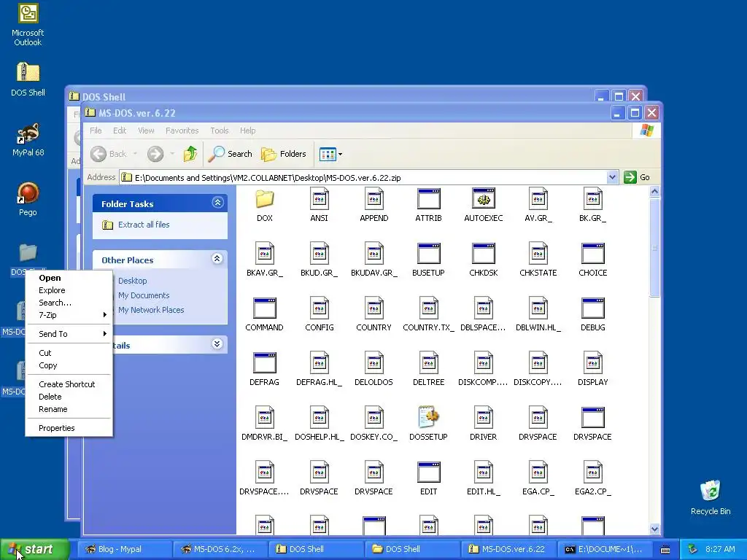Select the APPEND file icon
Image resolution: width=747 pixels, height=560 pixels.
pos(374,198)
